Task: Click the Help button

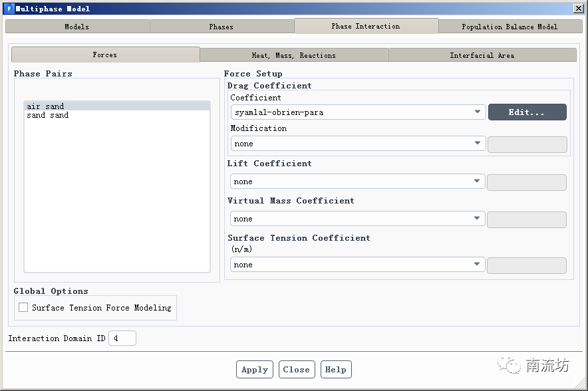Action: click(x=336, y=370)
